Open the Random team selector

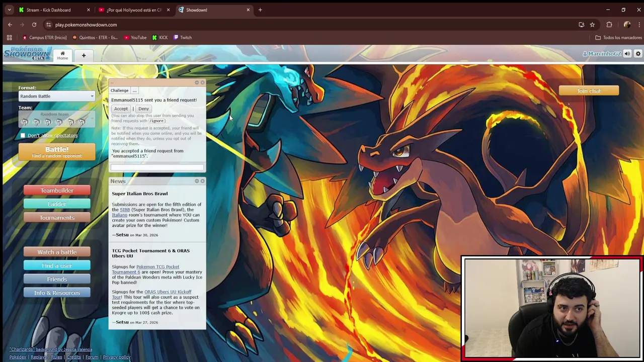(57, 119)
